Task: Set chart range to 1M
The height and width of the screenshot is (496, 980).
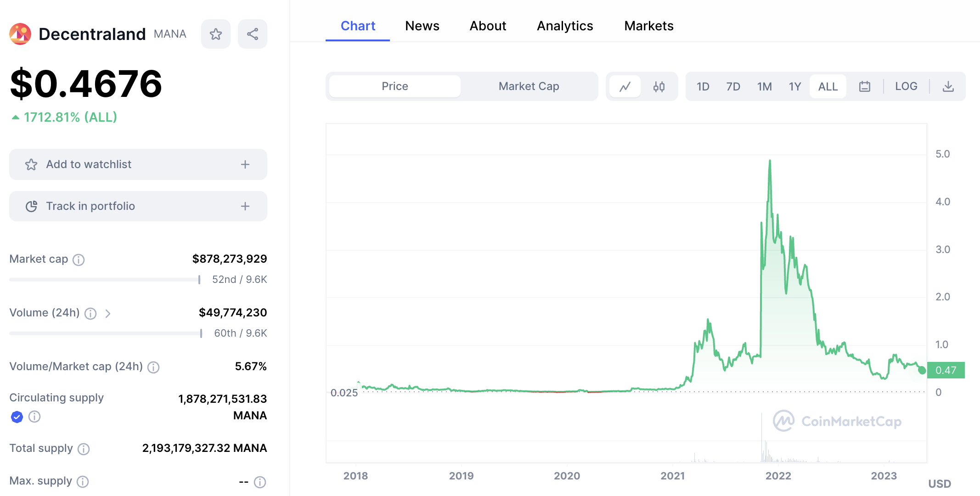Action: click(765, 86)
